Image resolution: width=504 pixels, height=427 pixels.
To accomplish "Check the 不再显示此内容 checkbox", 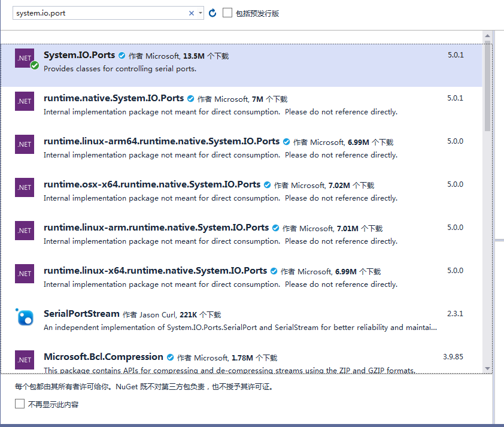I will (x=20, y=404).
